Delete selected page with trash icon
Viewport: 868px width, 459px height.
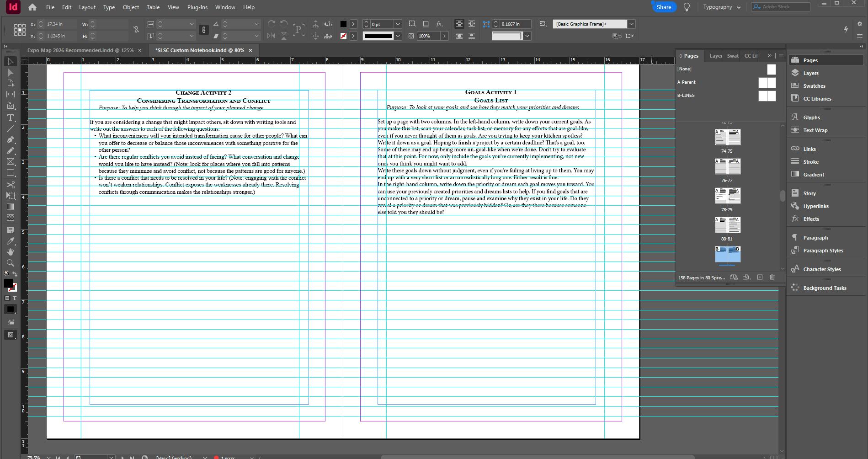(x=772, y=277)
